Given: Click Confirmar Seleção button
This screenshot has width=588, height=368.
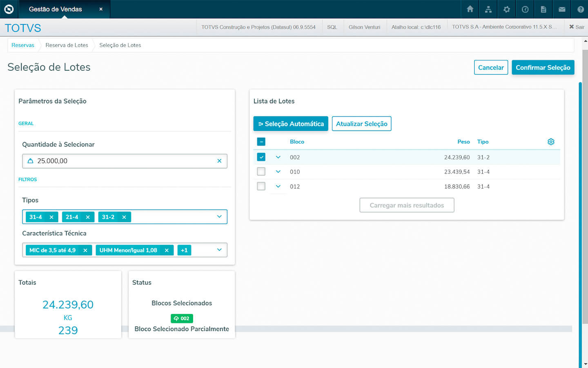Looking at the screenshot, I should pos(543,67).
